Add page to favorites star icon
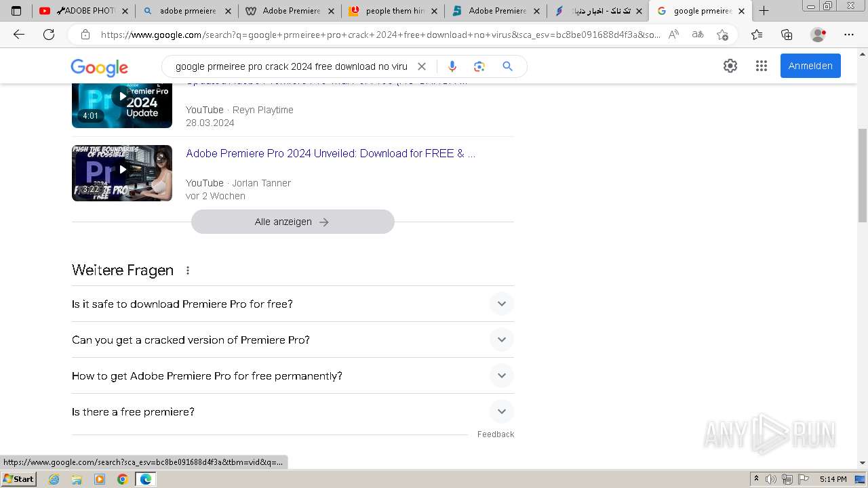 pos(722,35)
